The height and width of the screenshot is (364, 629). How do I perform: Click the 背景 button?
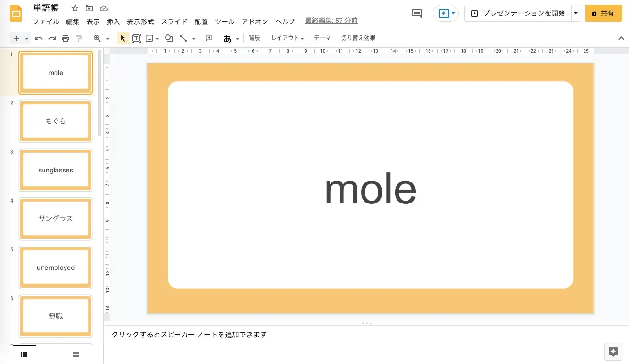(254, 38)
